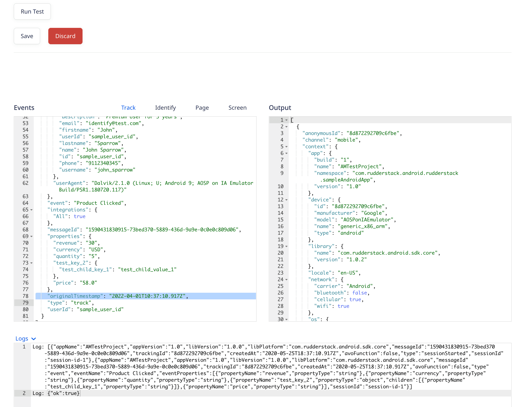Collapse the output array at line 1
The width and height of the screenshot is (532, 407).
pos(287,120)
